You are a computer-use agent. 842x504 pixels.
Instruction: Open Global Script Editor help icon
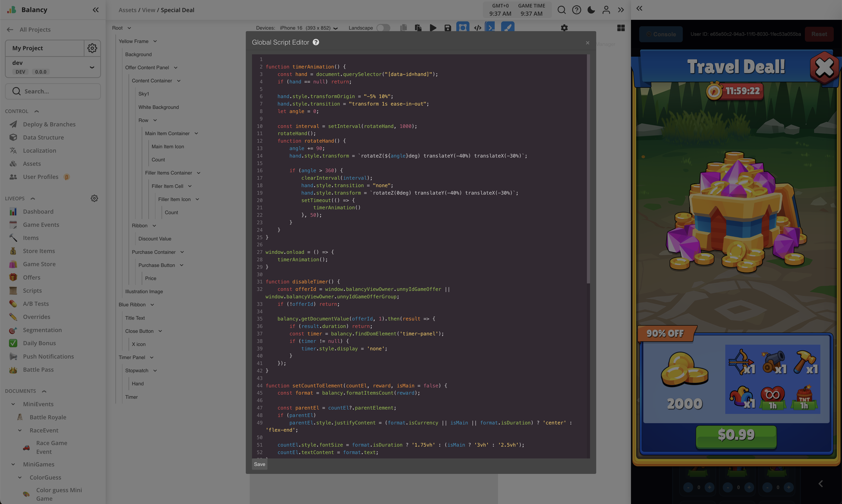point(316,42)
